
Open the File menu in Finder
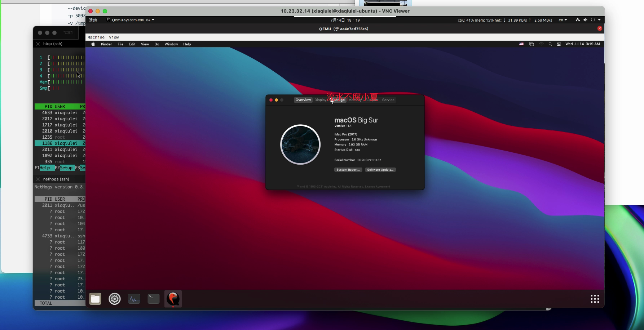tap(120, 44)
